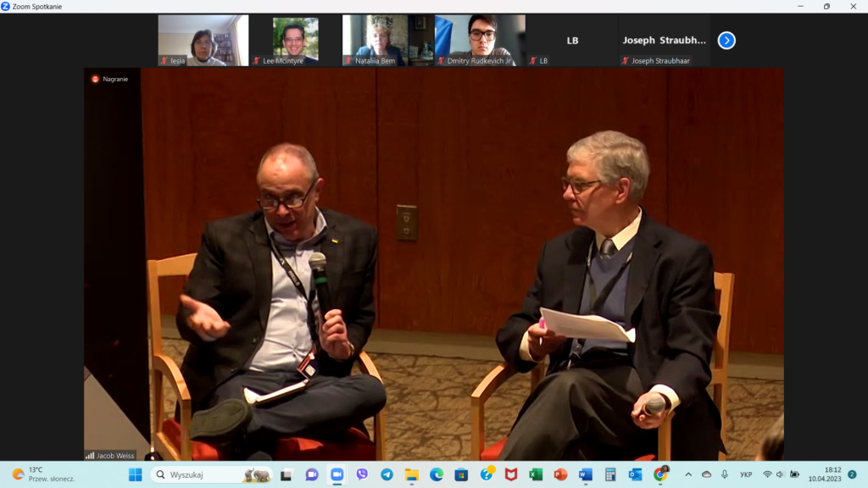Open Viber from the taskbar

pos(362,474)
